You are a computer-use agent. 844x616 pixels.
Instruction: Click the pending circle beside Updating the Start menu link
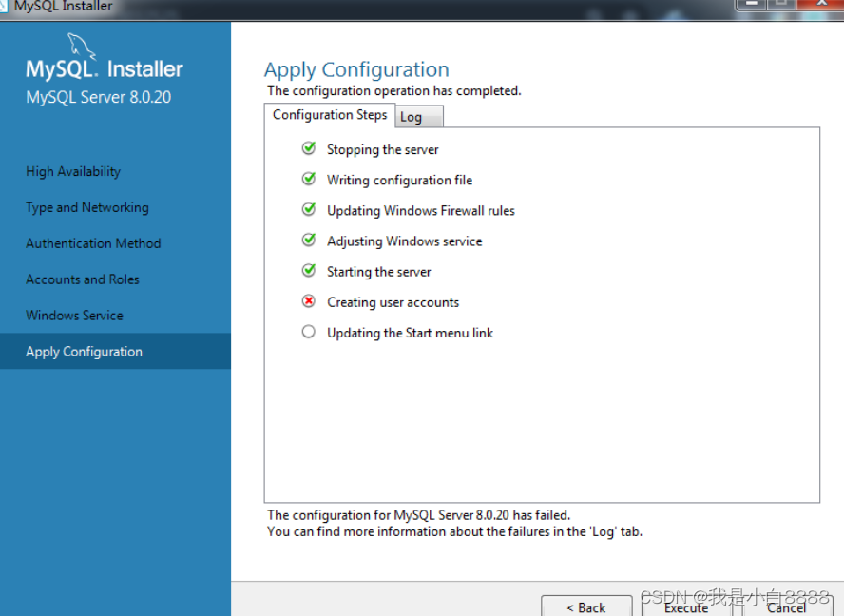coord(308,332)
